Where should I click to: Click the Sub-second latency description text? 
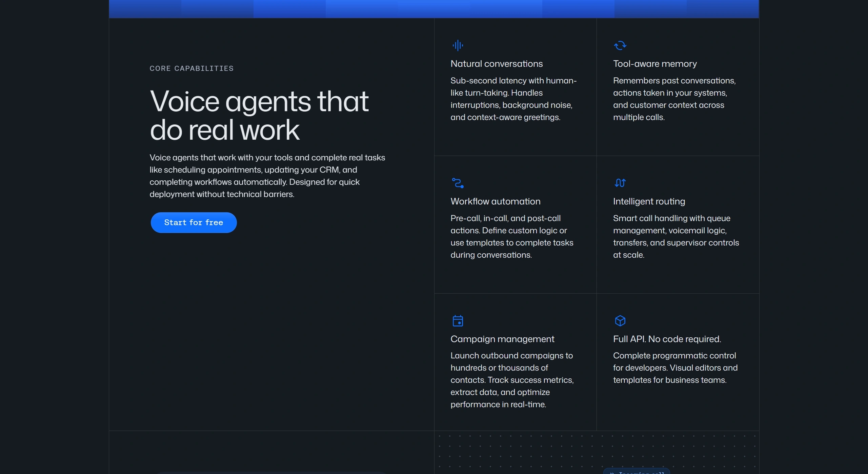(x=513, y=99)
